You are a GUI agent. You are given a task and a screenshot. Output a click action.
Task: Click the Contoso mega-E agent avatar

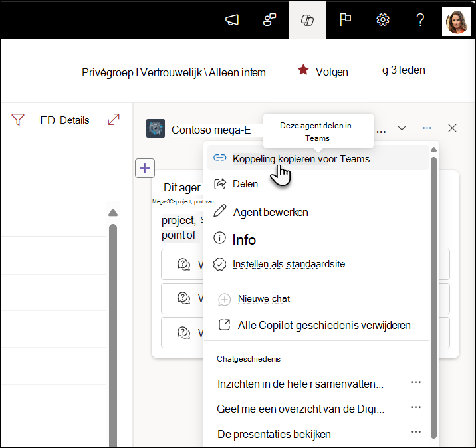156,128
